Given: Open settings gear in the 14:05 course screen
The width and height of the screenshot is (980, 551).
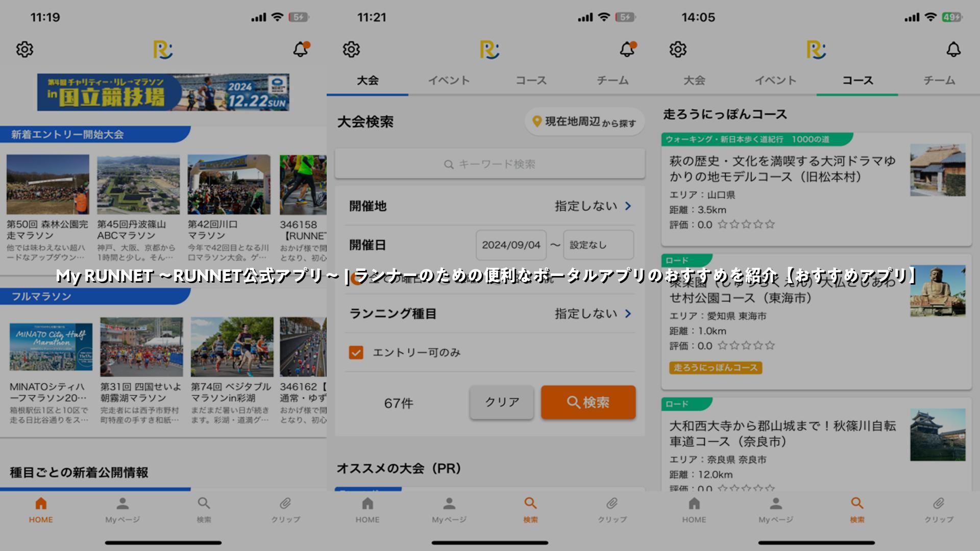Looking at the screenshot, I should [x=678, y=49].
